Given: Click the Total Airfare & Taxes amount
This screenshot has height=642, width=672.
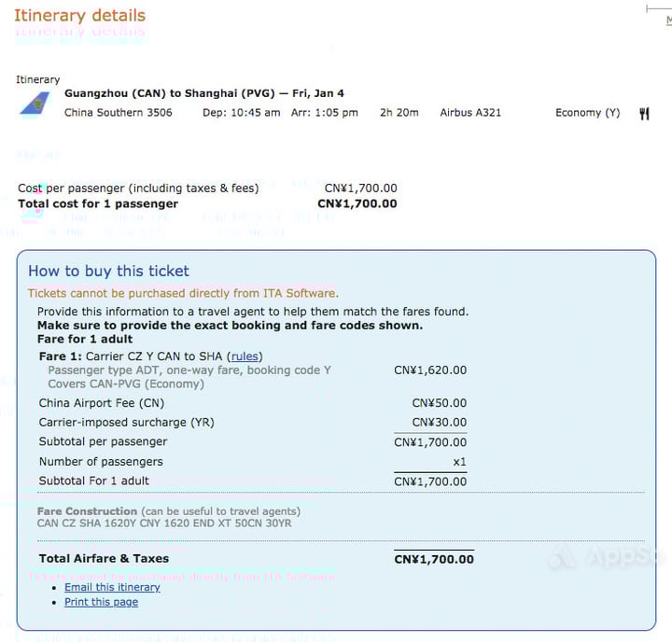Looking at the screenshot, I should click(x=434, y=559).
